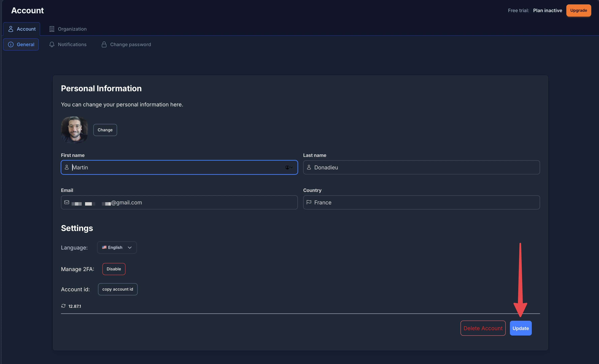The width and height of the screenshot is (599, 364).
Task: Click the lock icon for Change password
Action: (x=104, y=44)
